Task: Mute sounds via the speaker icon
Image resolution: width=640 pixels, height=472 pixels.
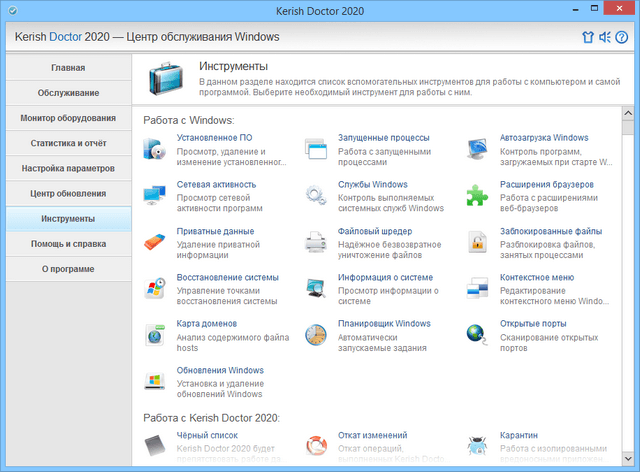Action: click(605, 37)
